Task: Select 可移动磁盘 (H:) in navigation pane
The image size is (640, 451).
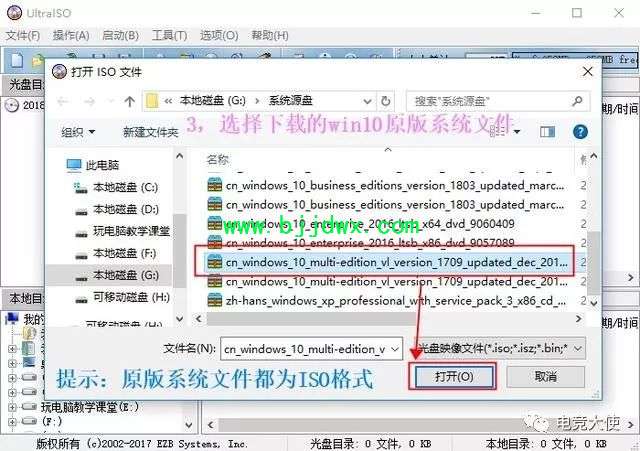Action: (x=122, y=298)
